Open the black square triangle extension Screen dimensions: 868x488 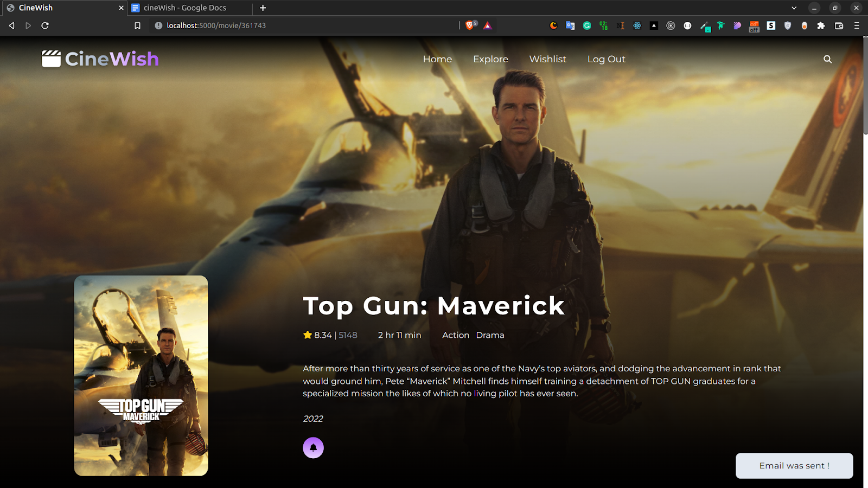point(654,25)
